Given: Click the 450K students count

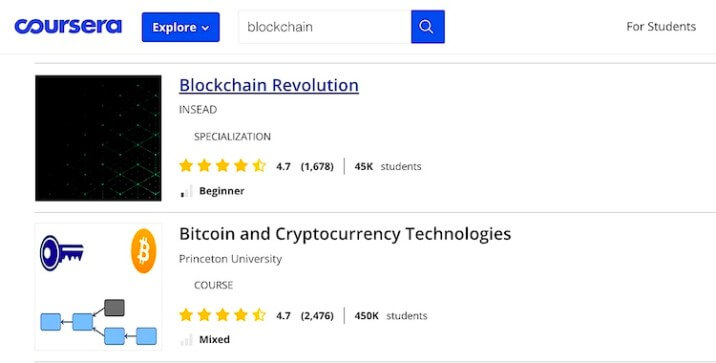Looking at the screenshot, I should click(391, 316).
